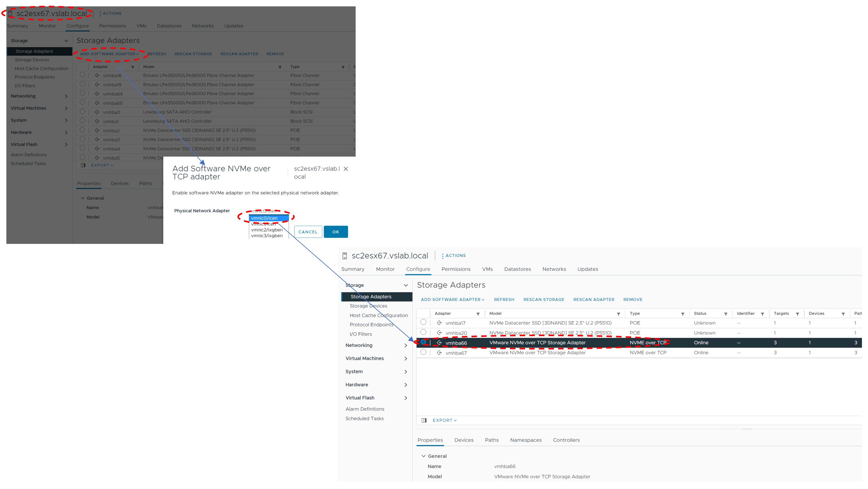The width and height of the screenshot is (868, 489).
Task: Click host icon beside sc2esx67.vslab.local title
Action: coord(344,256)
